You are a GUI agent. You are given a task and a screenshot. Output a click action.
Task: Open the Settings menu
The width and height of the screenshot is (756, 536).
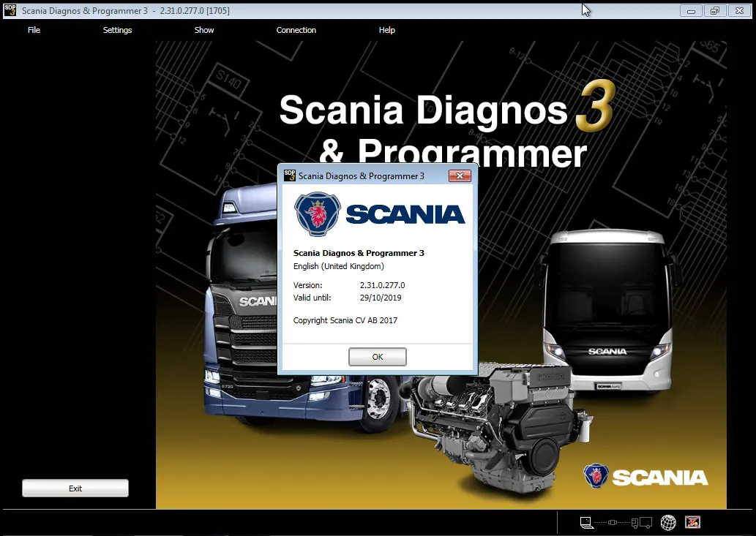tap(117, 30)
